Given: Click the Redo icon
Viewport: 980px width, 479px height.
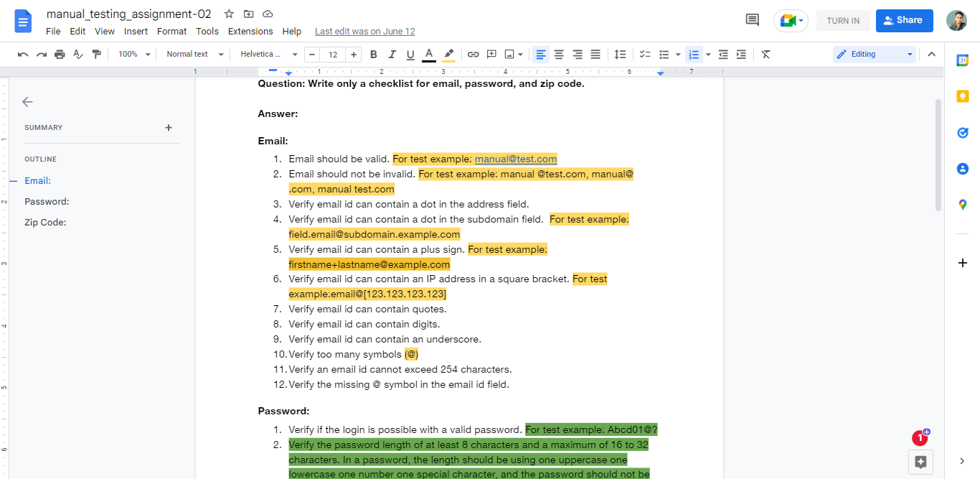Looking at the screenshot, I should 42,55.
